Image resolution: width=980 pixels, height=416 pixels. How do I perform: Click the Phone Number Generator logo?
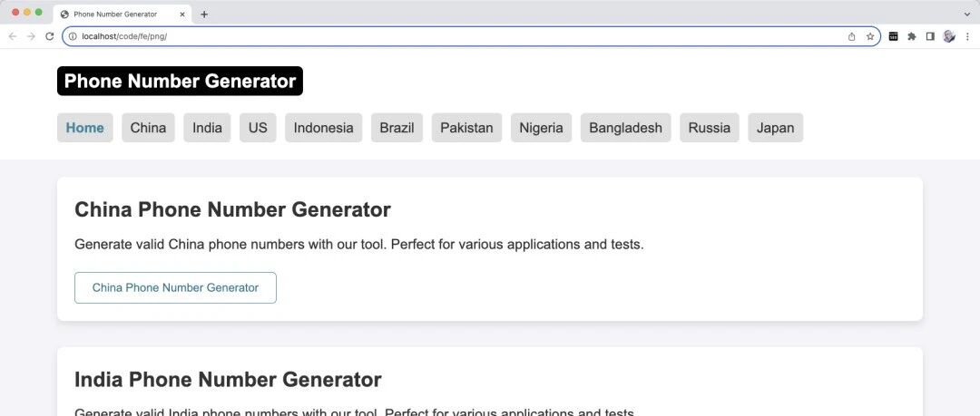(x=180, y=81)
